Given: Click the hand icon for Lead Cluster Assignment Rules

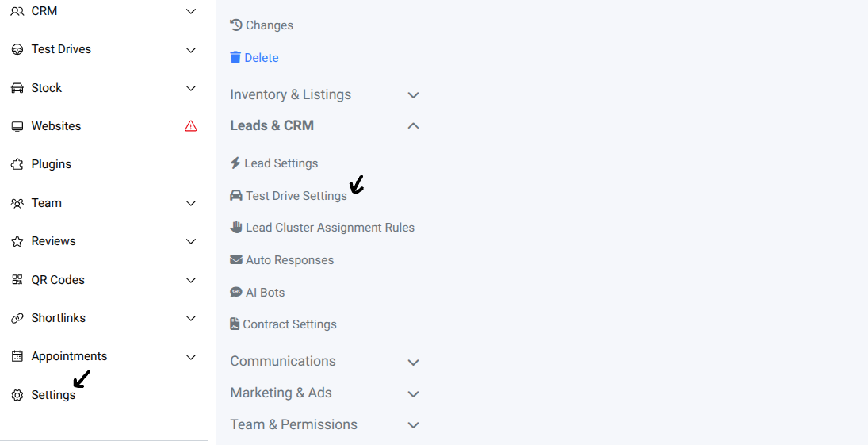Looking at the screenshot, I should pos(235,228).
